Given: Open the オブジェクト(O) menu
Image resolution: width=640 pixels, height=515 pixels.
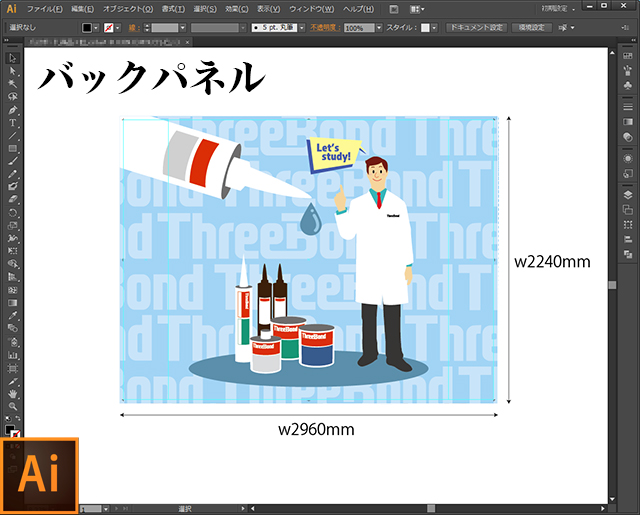Looking at the screenshot, I should tap(128, 9).
